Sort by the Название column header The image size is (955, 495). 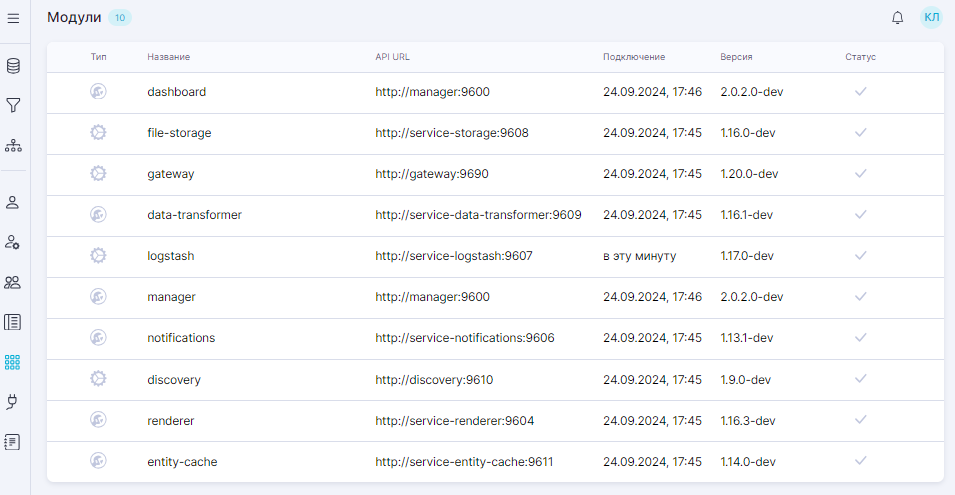coord(168,57)
